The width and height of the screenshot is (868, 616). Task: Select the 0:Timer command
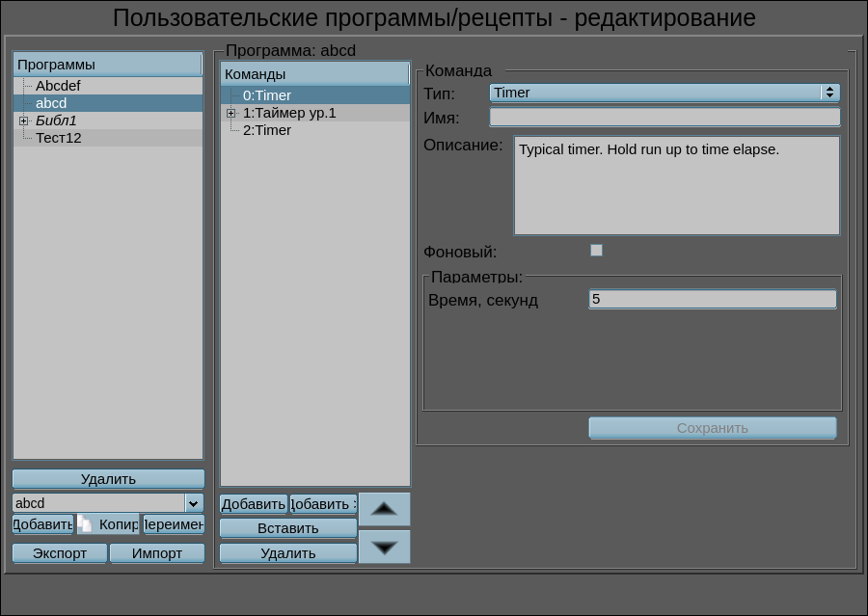pos(267,95)
